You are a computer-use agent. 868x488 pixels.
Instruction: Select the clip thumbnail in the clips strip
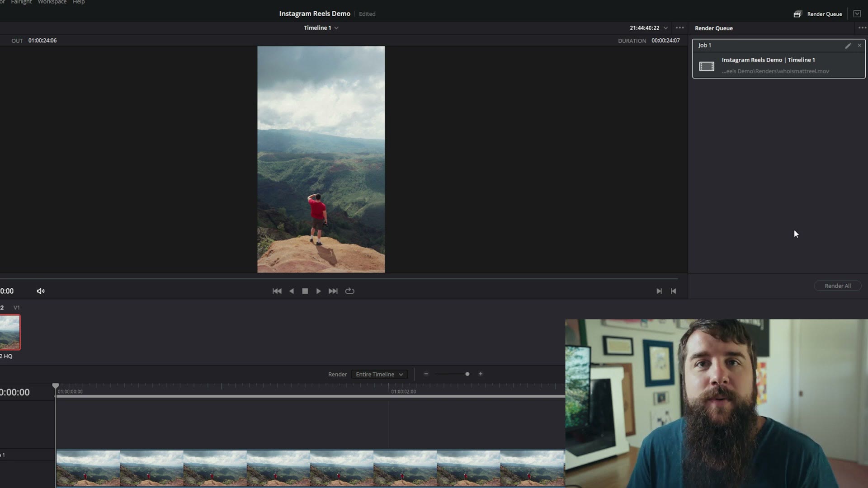10,333
